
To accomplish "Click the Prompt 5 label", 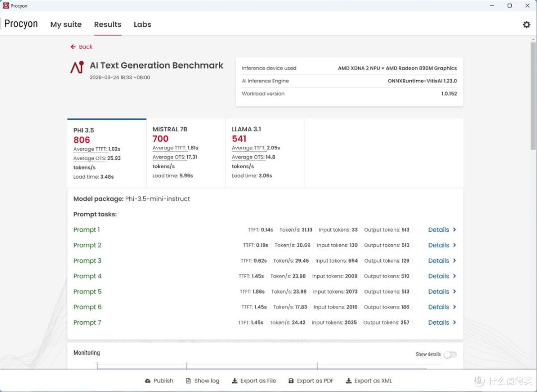I will pyautogui.click(x=88, y=291).
